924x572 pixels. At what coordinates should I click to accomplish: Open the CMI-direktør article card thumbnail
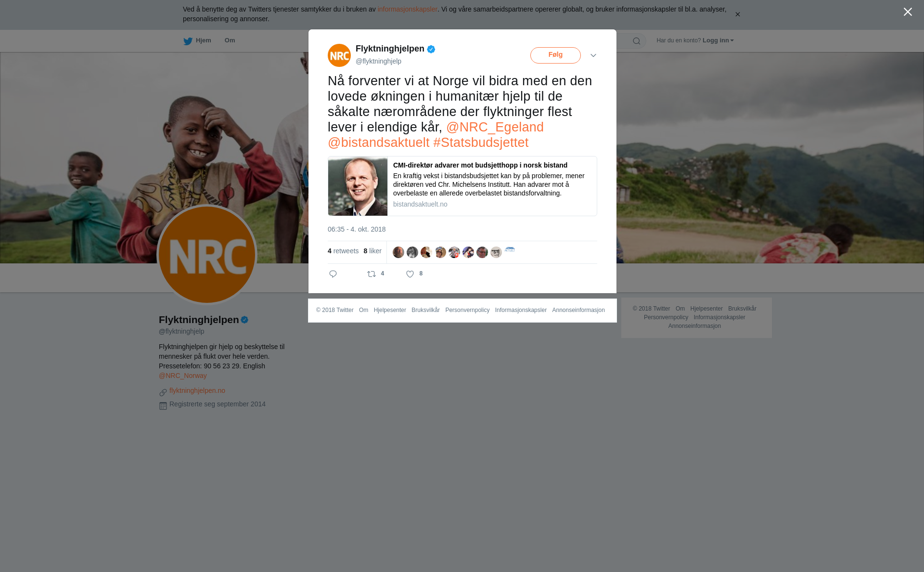[x=358, y=186]
